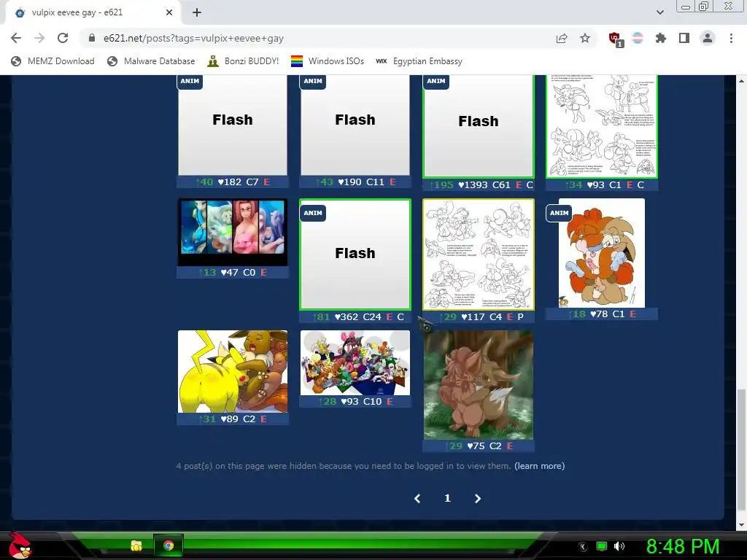The height and width of the screenshot is (560, 747).
Task: Click the ↑195 score on the ♥1393 post
Action: point(441,184)
